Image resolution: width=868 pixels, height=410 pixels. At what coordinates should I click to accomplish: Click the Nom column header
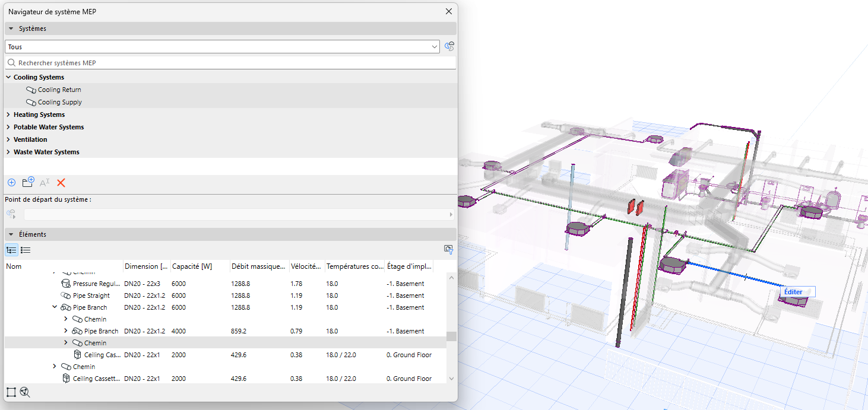pyautogui.click(x=64, y=266)
